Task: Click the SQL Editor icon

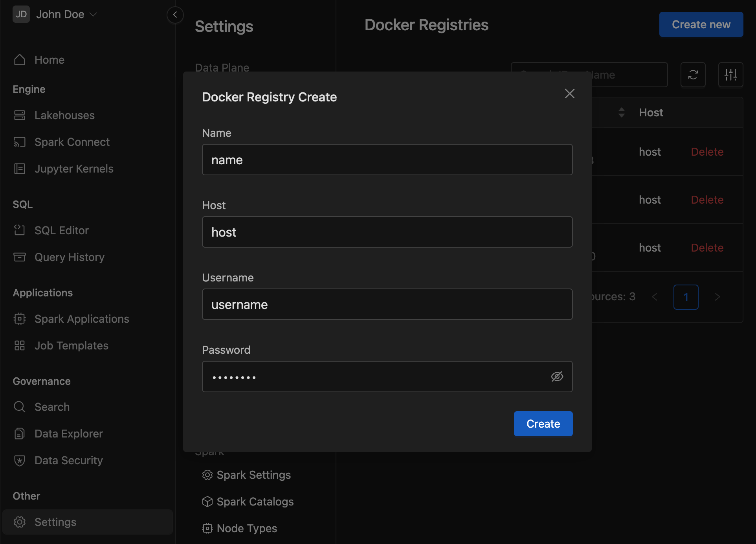Action: [19, 230]
